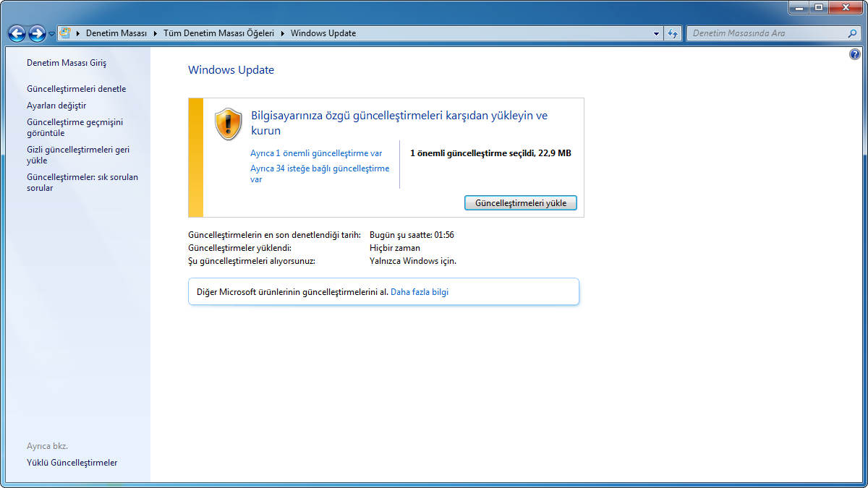Expand breadcrumb arrow after Denetim Masası
Screen dimensions: 868x488
156,33
